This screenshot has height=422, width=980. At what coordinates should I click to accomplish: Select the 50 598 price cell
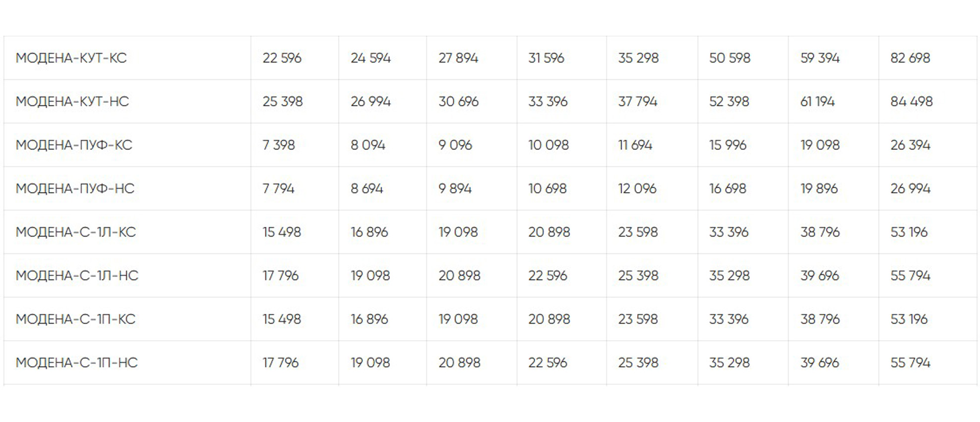(730, 58)
